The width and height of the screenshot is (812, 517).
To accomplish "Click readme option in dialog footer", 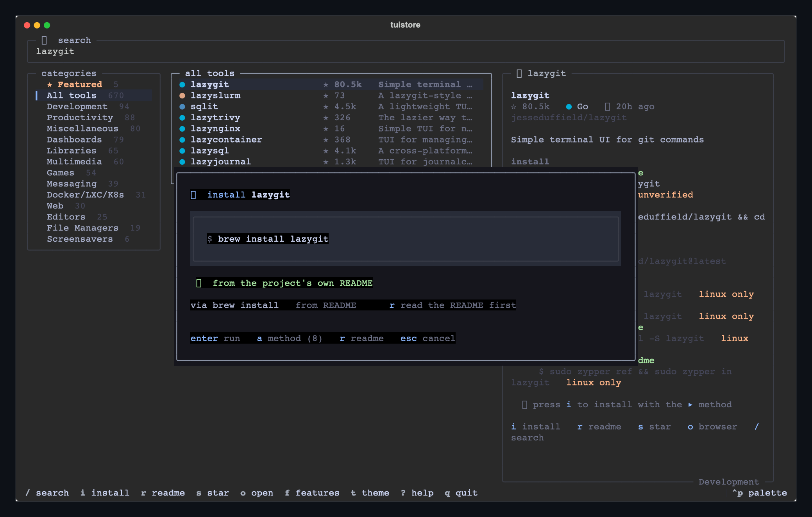I will pos(362,338).
